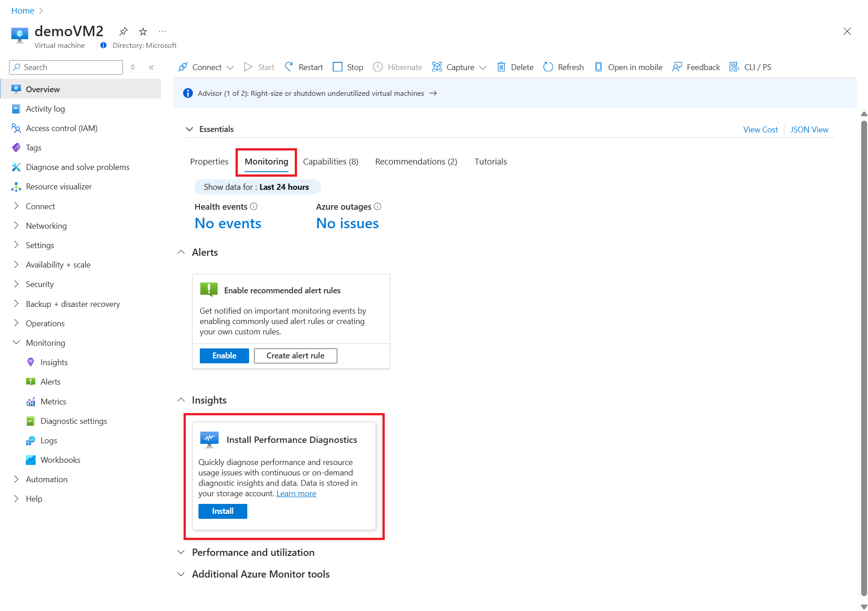The image size is (868, 611).
Task: Collapse the Alerts section
Action: (x=181, y=252)
